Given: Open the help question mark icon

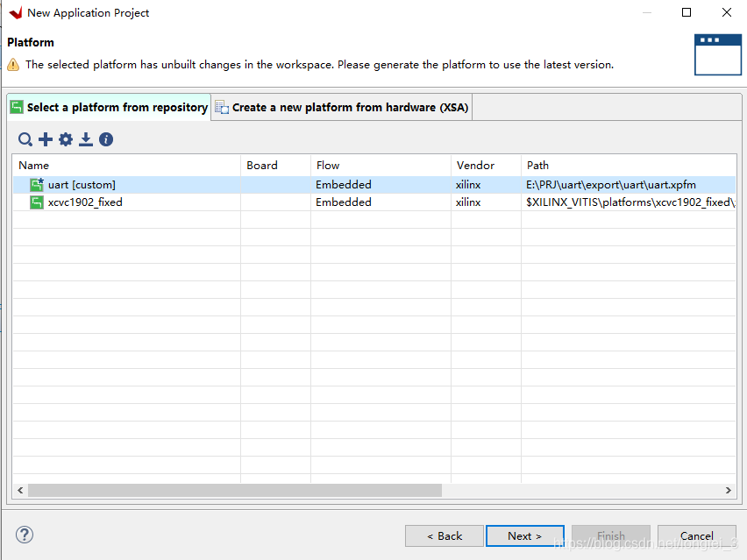Looking at the screenshot, I should coord(25,535).
